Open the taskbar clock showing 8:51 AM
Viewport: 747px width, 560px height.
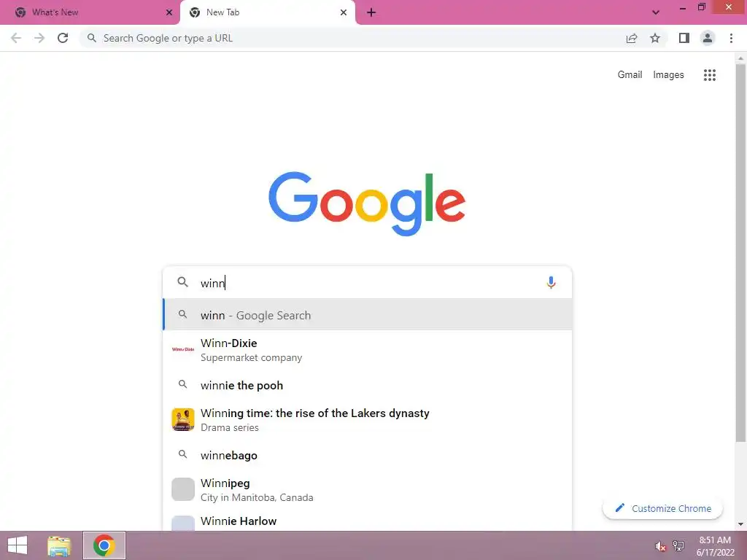pos(715,545)
